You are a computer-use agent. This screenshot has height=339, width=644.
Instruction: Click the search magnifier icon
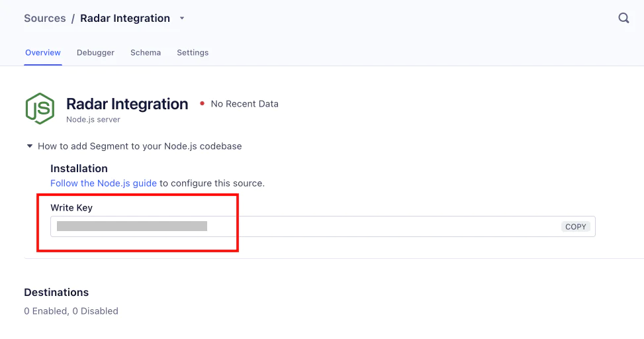tap(623, 19)
